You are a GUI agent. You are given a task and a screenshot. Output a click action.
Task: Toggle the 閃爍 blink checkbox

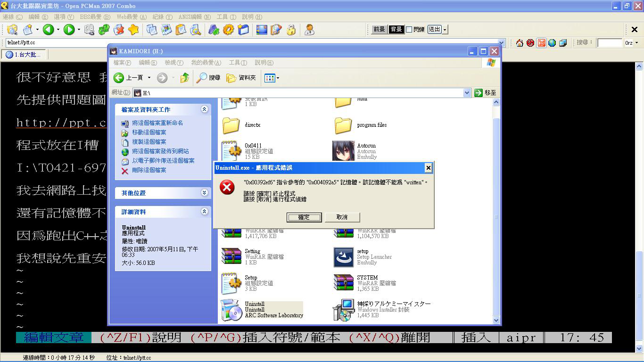pos(409,29)
